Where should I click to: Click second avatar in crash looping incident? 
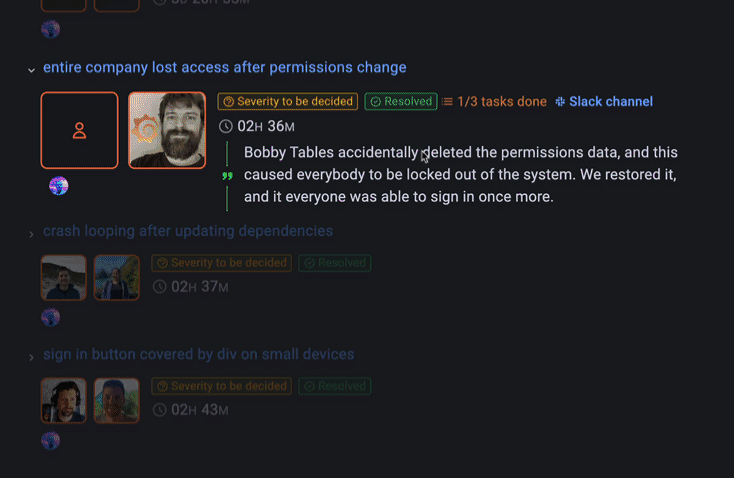click(x=116, y=277)
